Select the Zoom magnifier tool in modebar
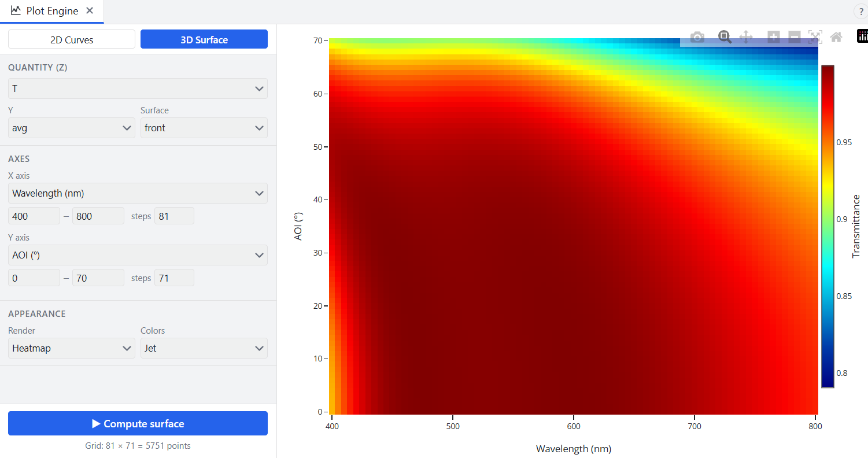Image resolution: width=868 pixels, height=458 pixels. pyautogui.click(x=725, y=38)
